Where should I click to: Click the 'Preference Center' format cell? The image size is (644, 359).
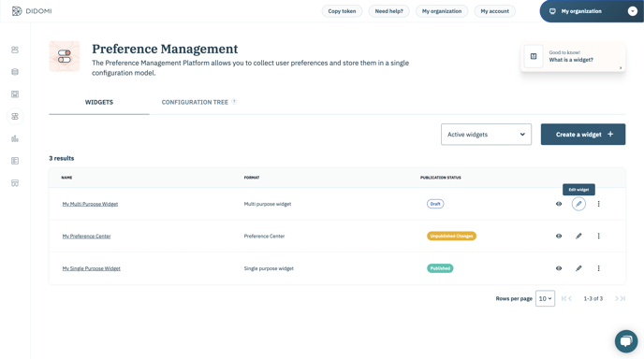point(264,236)
